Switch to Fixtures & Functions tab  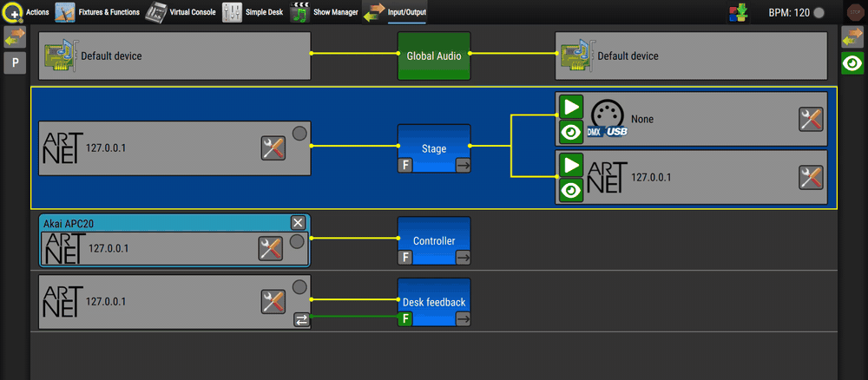[97, 11]
